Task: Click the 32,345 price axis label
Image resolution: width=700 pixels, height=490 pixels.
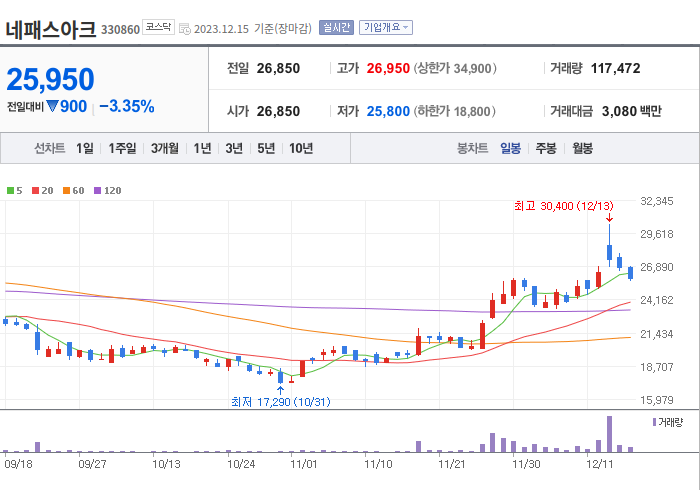Action: click(656, 201)
